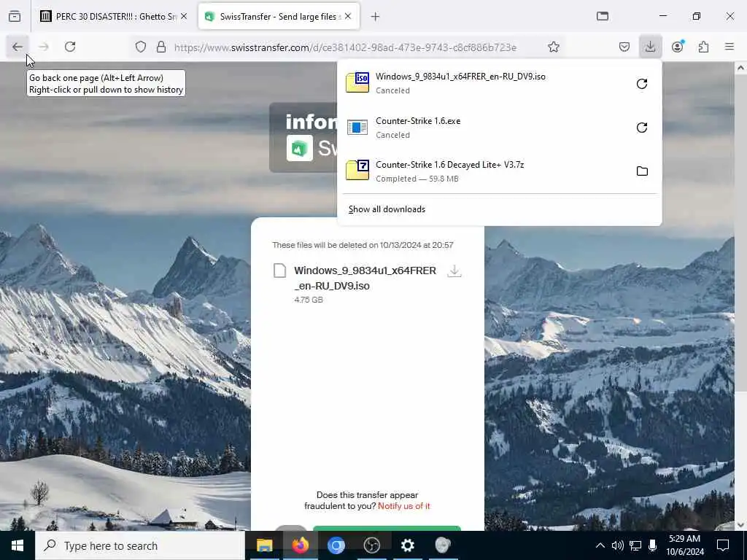Close the PERC 30 DISASTER tab
This screenshot has height=560, width=747.
(184, 17)
